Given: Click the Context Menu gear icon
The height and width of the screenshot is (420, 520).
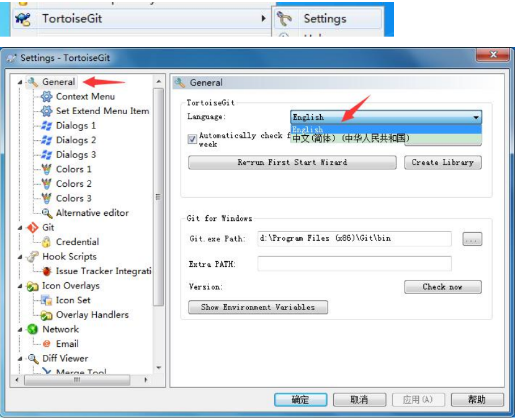Looking at the screenshot, I should click(47, 96).
